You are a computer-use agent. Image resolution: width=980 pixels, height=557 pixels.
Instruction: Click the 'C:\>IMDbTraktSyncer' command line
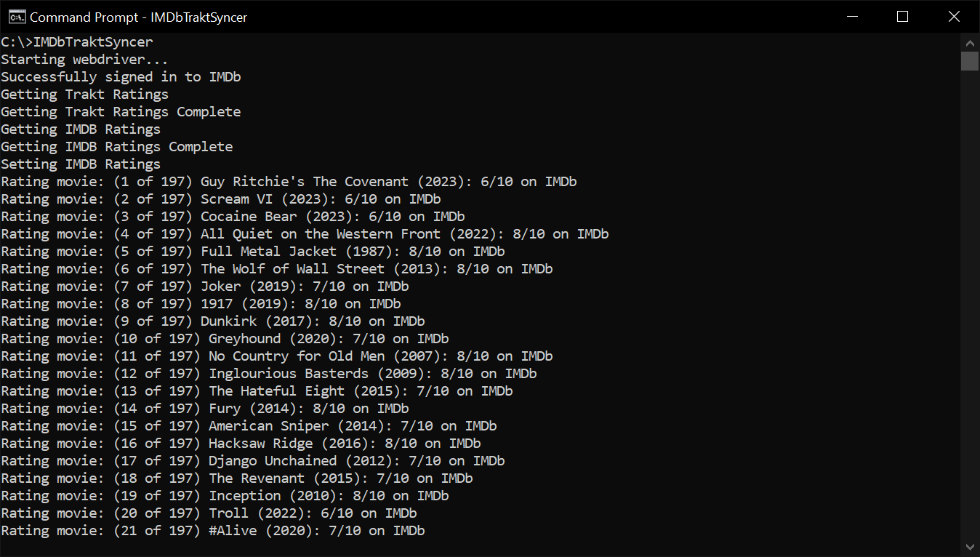pyautogui.click(x=77, y=42)
